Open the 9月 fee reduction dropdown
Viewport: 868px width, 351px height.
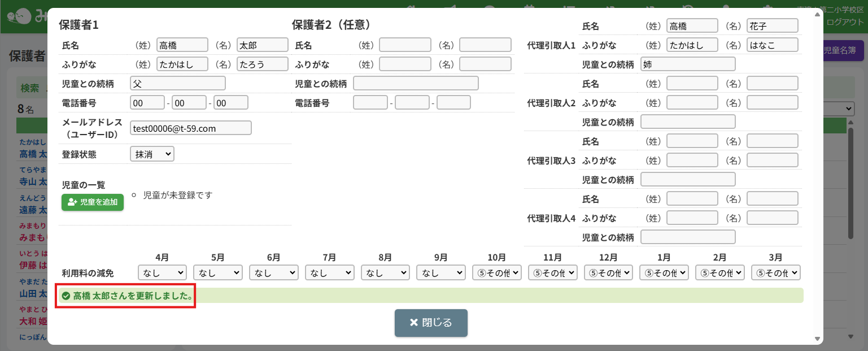441,273
